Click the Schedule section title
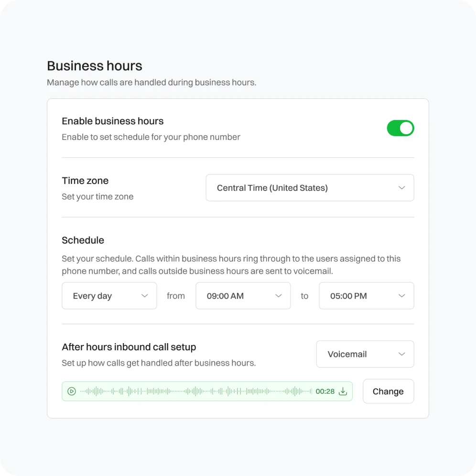 83,240
